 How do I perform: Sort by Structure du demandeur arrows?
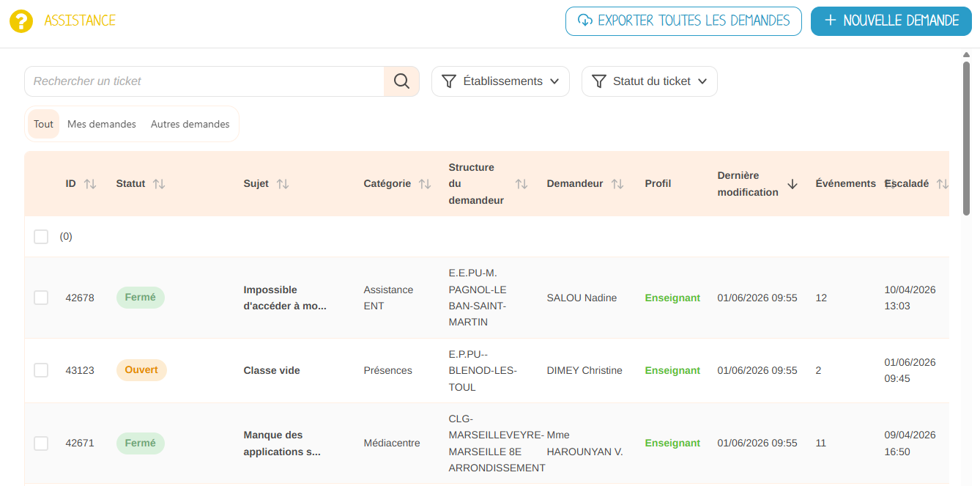(x=521, y=184)
